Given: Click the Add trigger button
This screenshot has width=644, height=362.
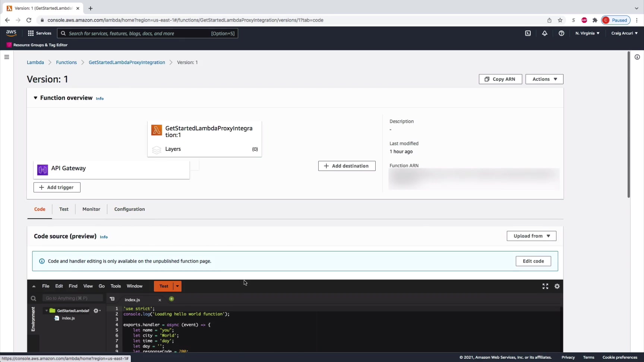Looking at the screenshot, I should coord(57,187).
